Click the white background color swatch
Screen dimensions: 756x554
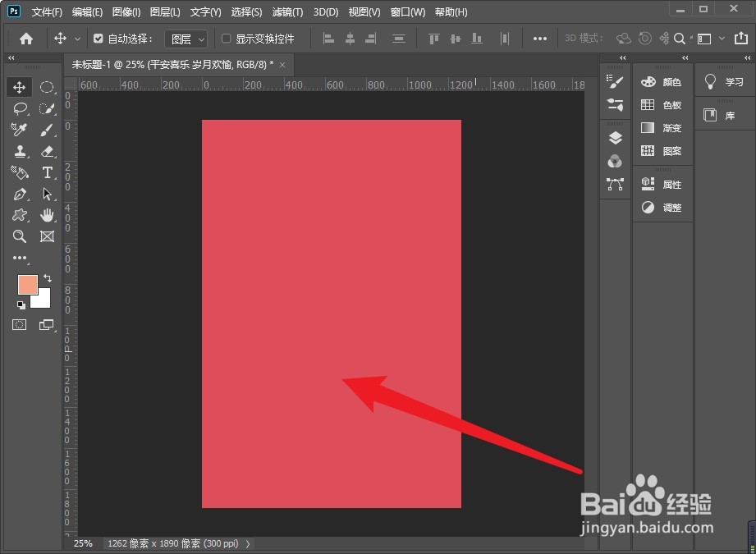coord(44,301)
